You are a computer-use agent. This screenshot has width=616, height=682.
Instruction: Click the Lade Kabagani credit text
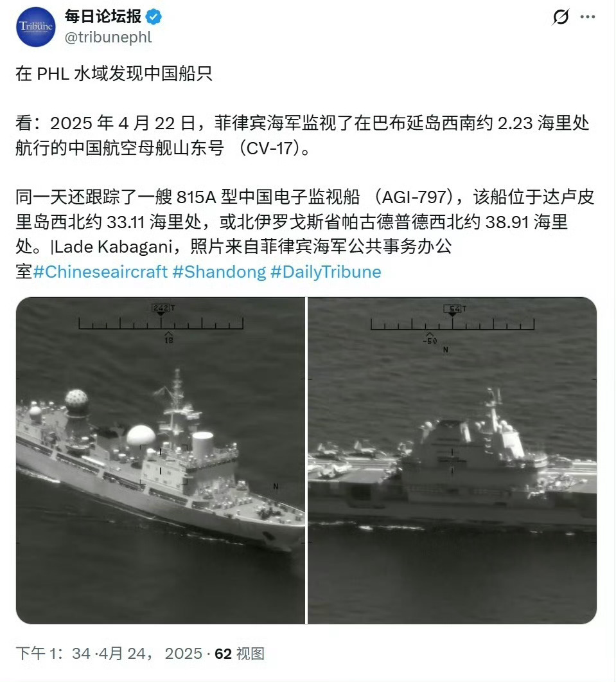(114, 247)
